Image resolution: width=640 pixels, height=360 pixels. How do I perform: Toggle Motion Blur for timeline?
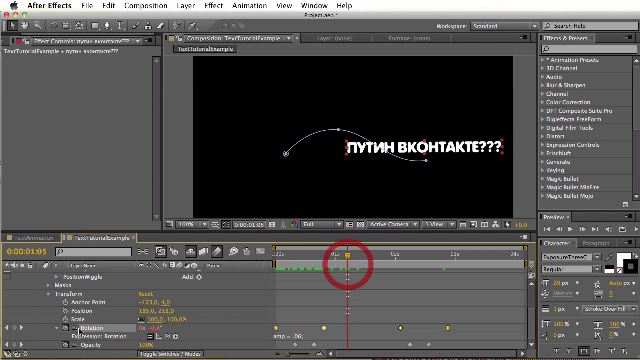[217, 251]
